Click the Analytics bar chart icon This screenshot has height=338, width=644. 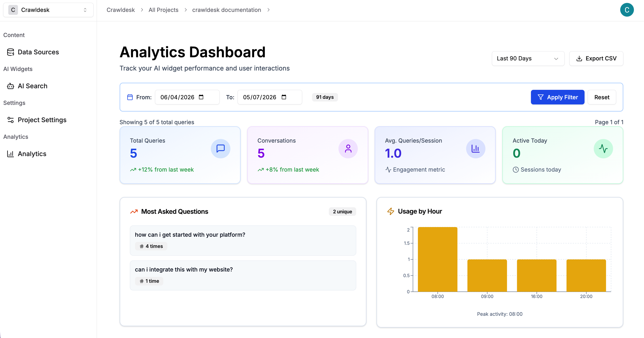click(11, 154)
